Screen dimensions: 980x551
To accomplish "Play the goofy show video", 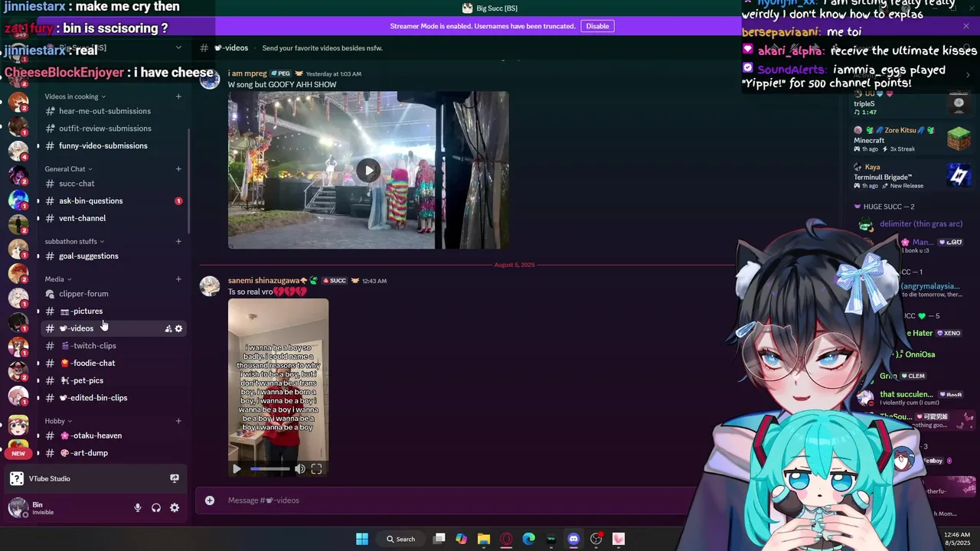I will [368, 171].
